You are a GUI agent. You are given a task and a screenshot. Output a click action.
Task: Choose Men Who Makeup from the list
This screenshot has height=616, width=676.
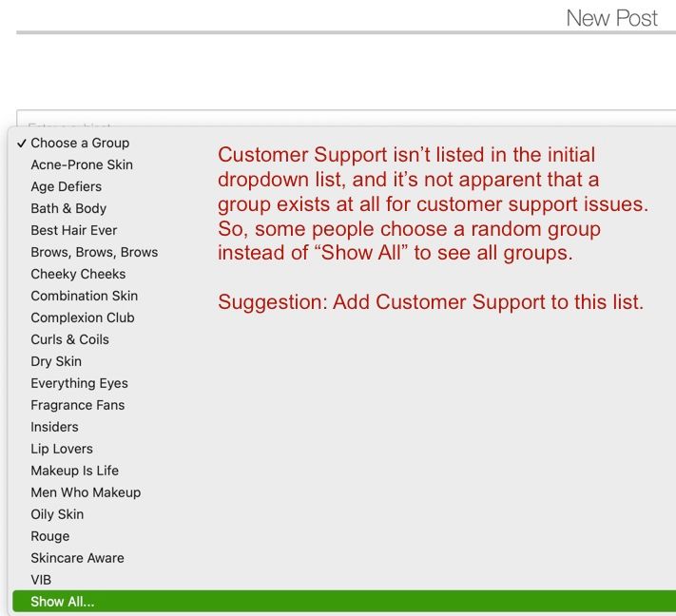tap(86, 492)
